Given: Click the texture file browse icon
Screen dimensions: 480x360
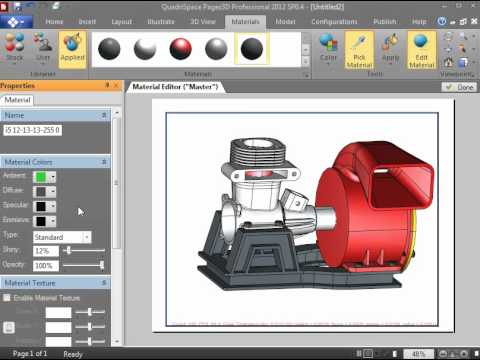Looking at the screenshot, I should point(9,327).
